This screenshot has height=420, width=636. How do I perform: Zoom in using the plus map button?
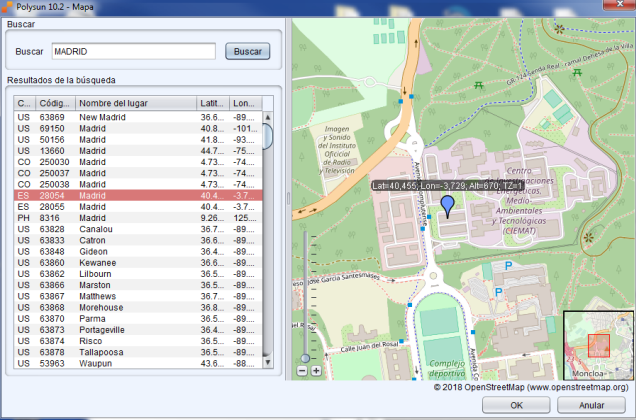pyautogui.click(x=316, y=371)
